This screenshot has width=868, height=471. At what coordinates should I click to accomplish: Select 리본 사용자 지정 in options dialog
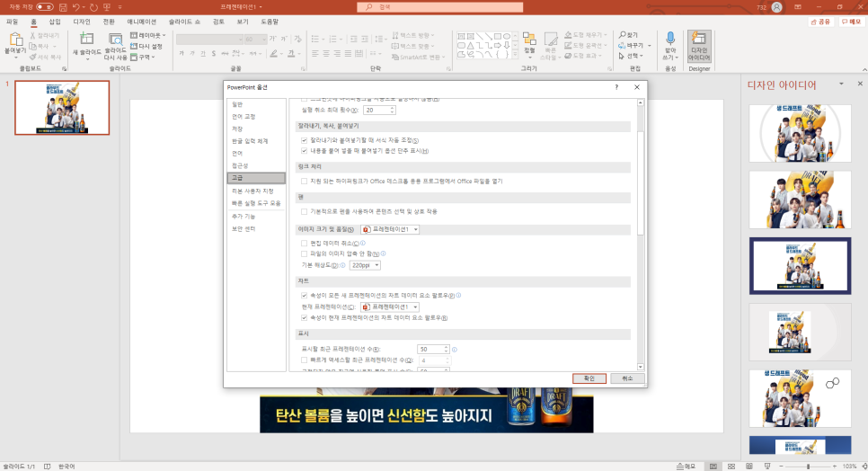point(256,191)
